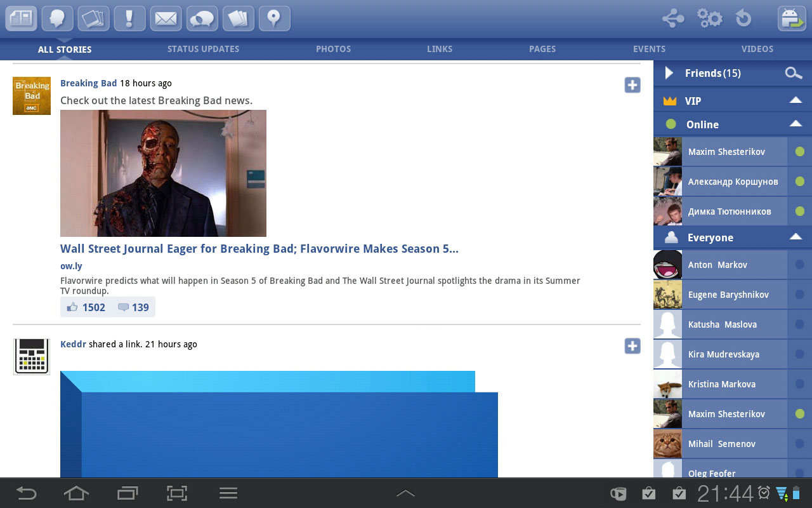Tap the "21 hours ago" timestamp
The width and height of the screenshot is (812, 508).
click(x=171, y=344)
